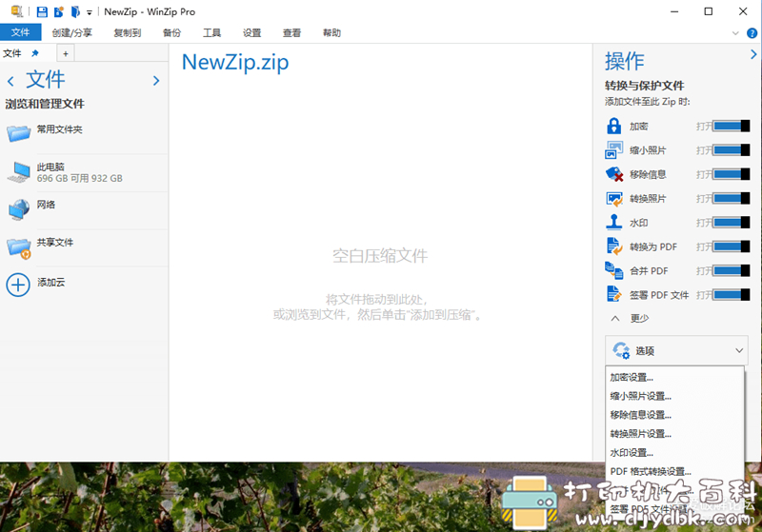
Task: Open the 帮助 menu
Action: [x=331, y=32]
